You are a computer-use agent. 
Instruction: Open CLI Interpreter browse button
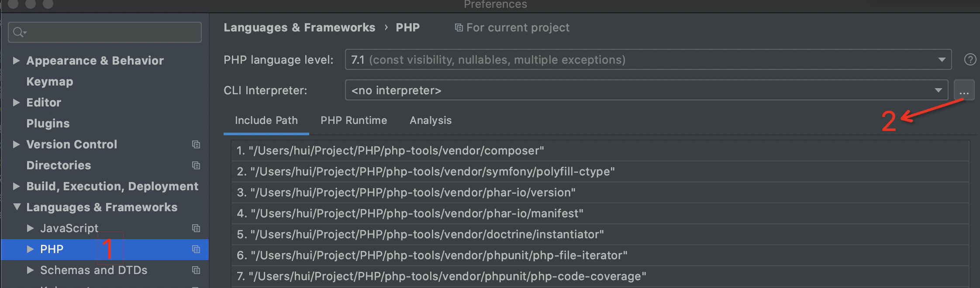[964, 90]
